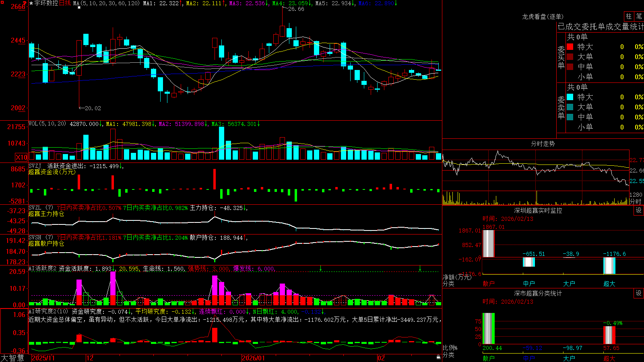The height and width of the screenshot is (362, 644).
Task: Click the 龙虎看盘(逐单) panel title
Action: (543, 16)
